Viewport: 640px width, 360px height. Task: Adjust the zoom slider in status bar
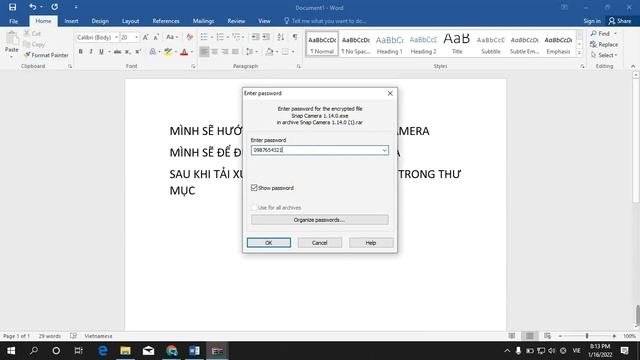point(587,336)
